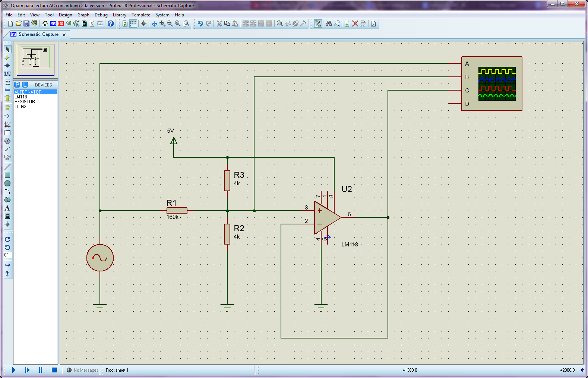This screenshot has height=378, width=588.
Task: Toggle the wire autorouter icon
Action: click(x=318, y=23)
